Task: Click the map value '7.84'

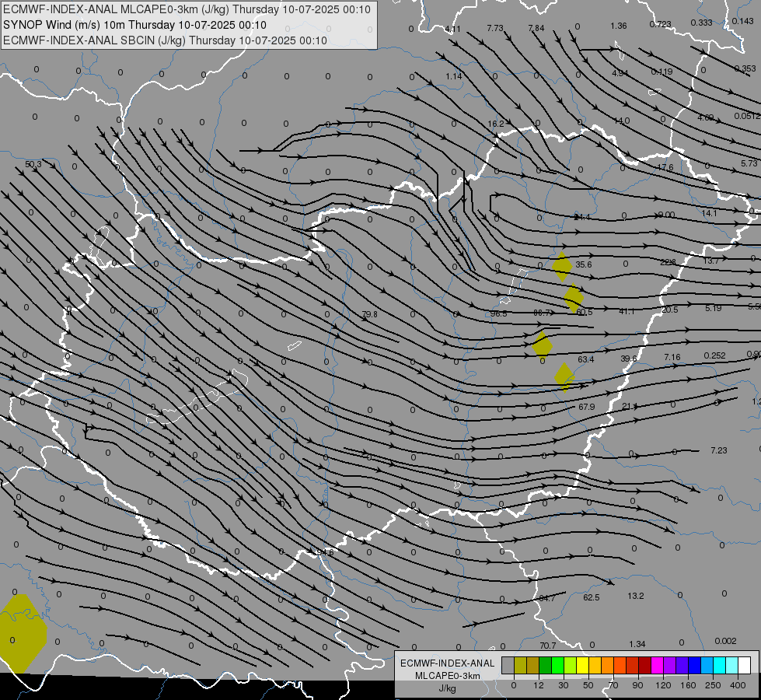Action: click(x=536, y=28)
